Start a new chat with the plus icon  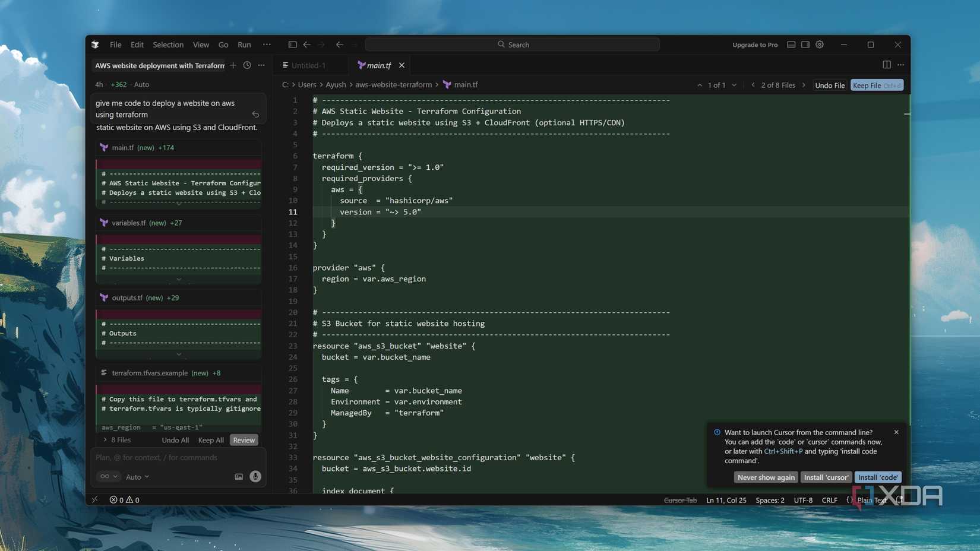pyautogui.click(x=233, y=65)
